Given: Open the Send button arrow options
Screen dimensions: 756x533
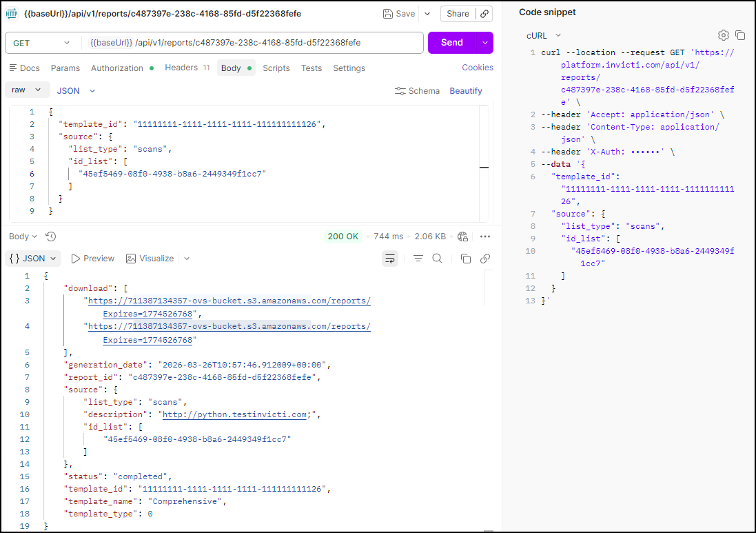Looking at the screenshot, I should 485,43.
